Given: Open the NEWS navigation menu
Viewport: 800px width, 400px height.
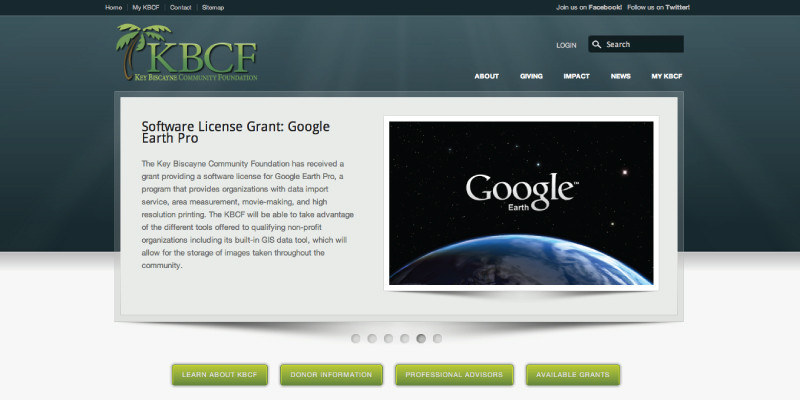Looking at the screenshot, I should (x=620, y=77).
